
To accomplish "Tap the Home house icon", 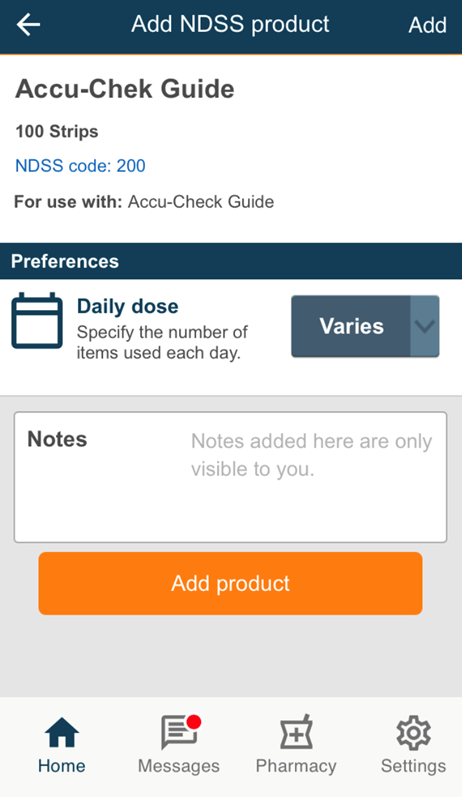I will tap(61, 732).
